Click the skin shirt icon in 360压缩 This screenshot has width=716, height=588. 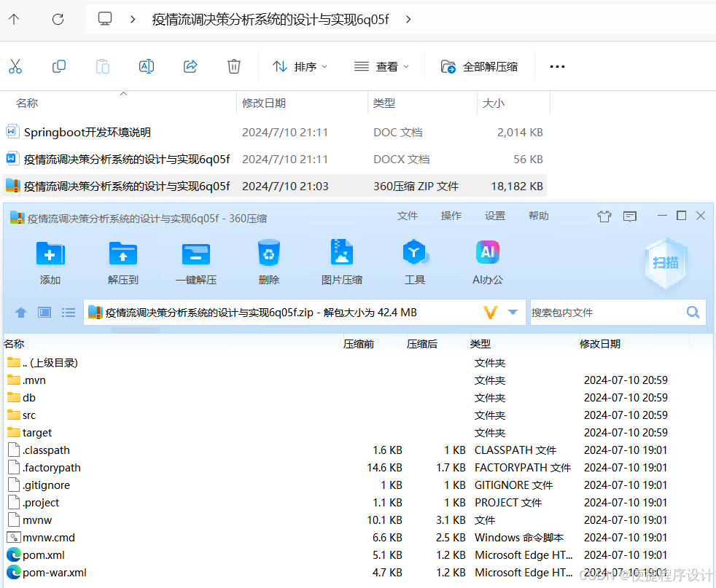604,216
